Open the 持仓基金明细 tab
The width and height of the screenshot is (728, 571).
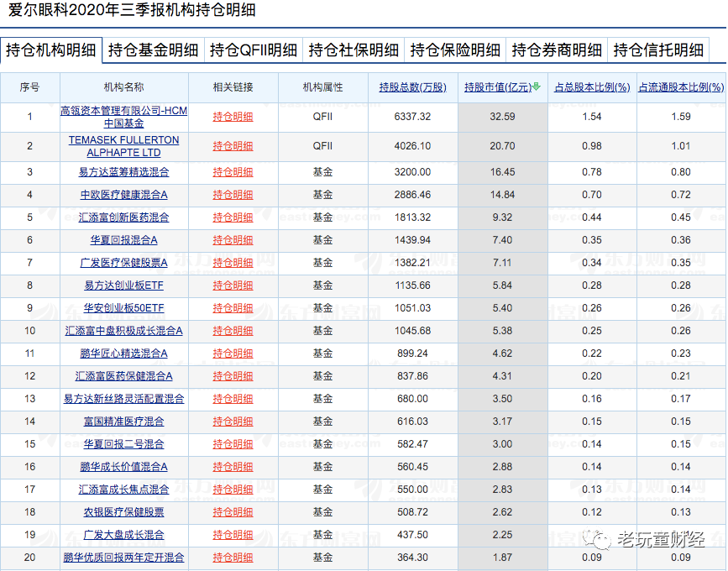[153, 50]
